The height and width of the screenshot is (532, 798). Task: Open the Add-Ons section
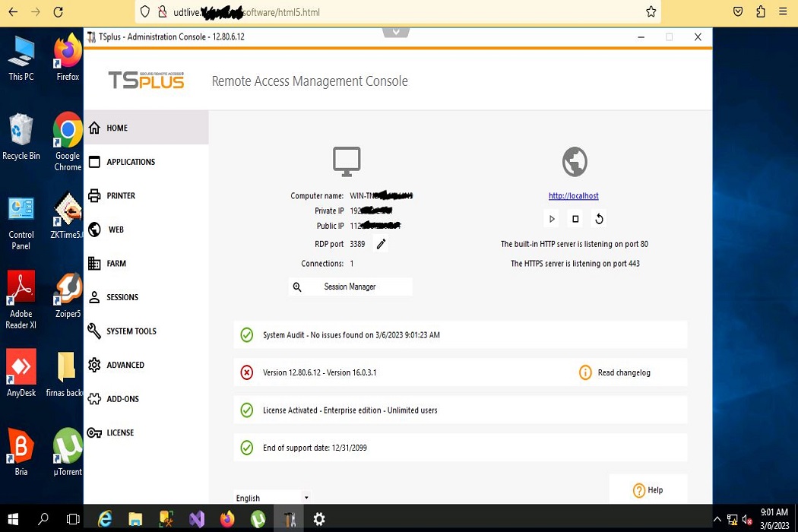[122, 399]
